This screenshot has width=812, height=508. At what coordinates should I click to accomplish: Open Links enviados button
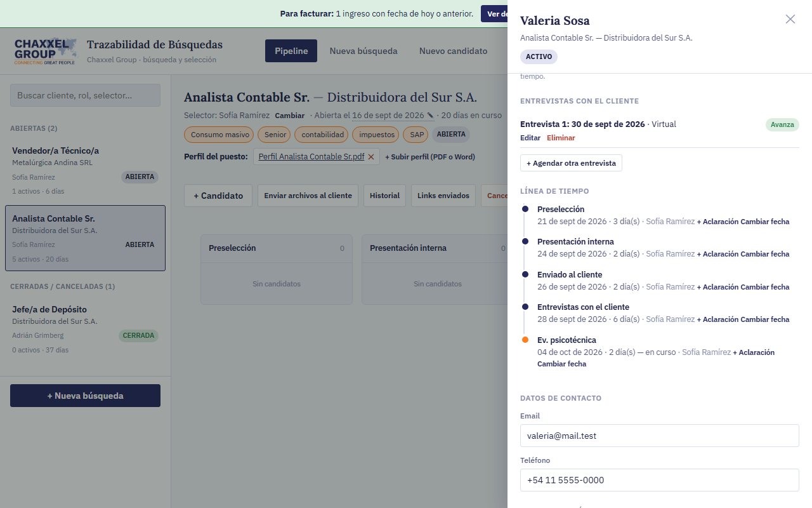click(x=443, y=196)
